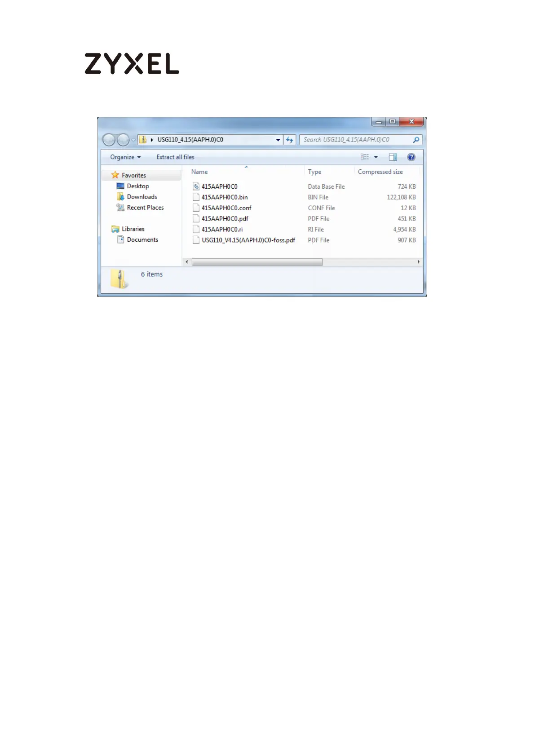
Task: Click the Downloads folder icon
Action: pyautogui.click(x=120, y=197)
